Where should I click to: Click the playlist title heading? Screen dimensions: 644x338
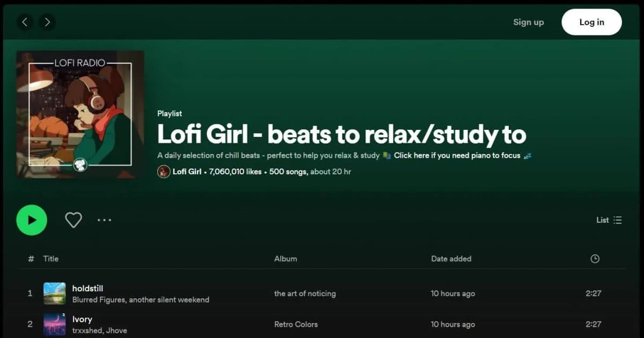coord(341,135)
